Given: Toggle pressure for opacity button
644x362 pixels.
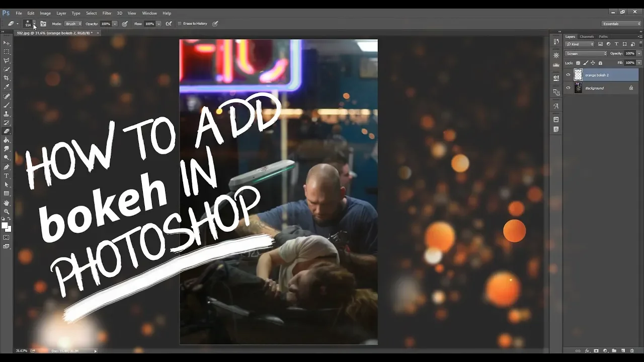Looking at the screenshot, I should [x=125, y=24].
